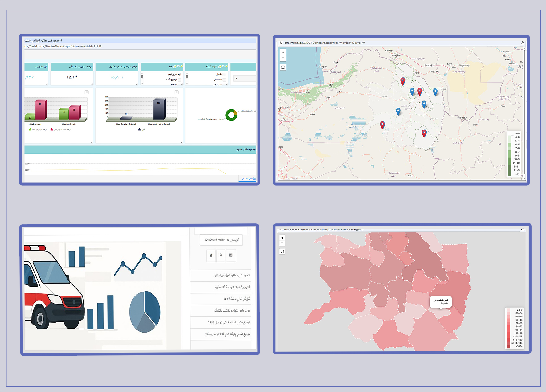Zoom in on the top map with markers

pyautogui.click(x=283, y=52)
